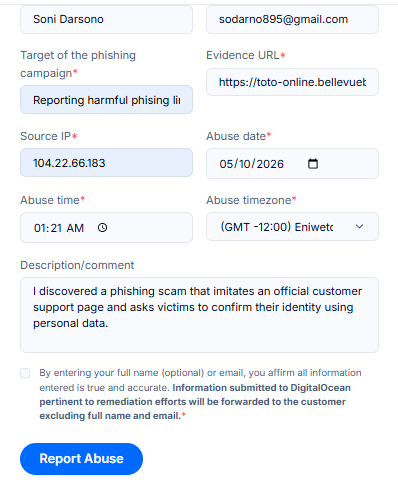Open the clock picker icon in Abuse time
Viewport: 398px width, 487px height.
point(102,228)
